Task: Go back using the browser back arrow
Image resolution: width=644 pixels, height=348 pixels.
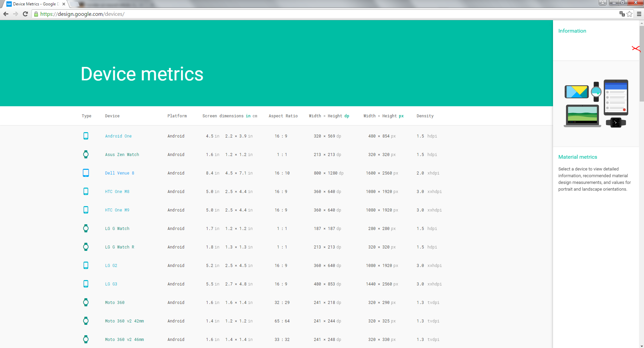Action: (x=6, y=14)
